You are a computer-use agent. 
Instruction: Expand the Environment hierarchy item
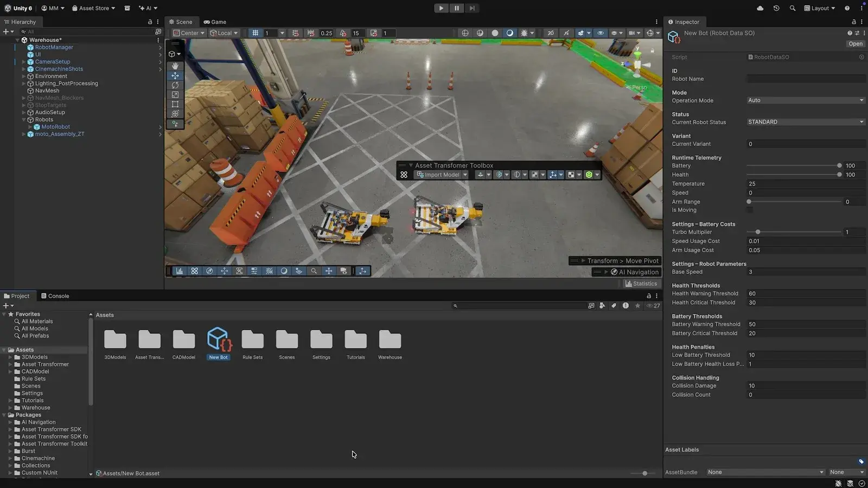pos(24,76)
